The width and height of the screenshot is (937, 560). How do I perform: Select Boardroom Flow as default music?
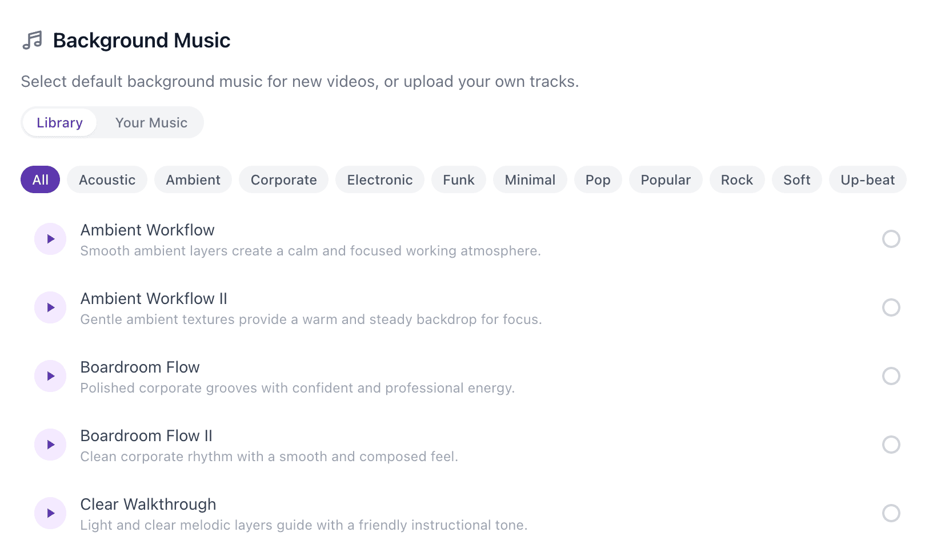point(891,376)
